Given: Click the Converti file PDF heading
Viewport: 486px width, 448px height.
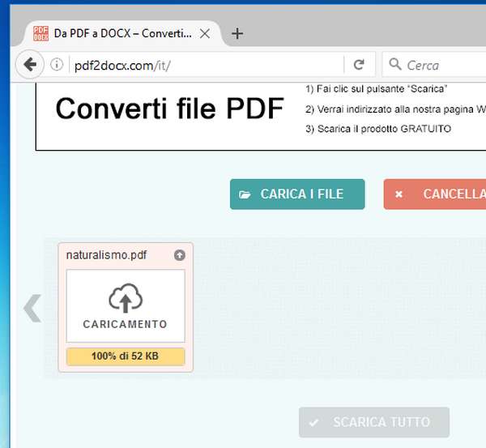Looking at the screenshot, I should pyautogui.click(x=169, y=109).
